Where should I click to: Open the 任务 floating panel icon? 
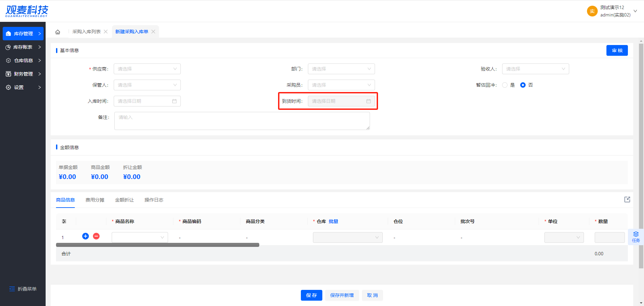point(636,236)
